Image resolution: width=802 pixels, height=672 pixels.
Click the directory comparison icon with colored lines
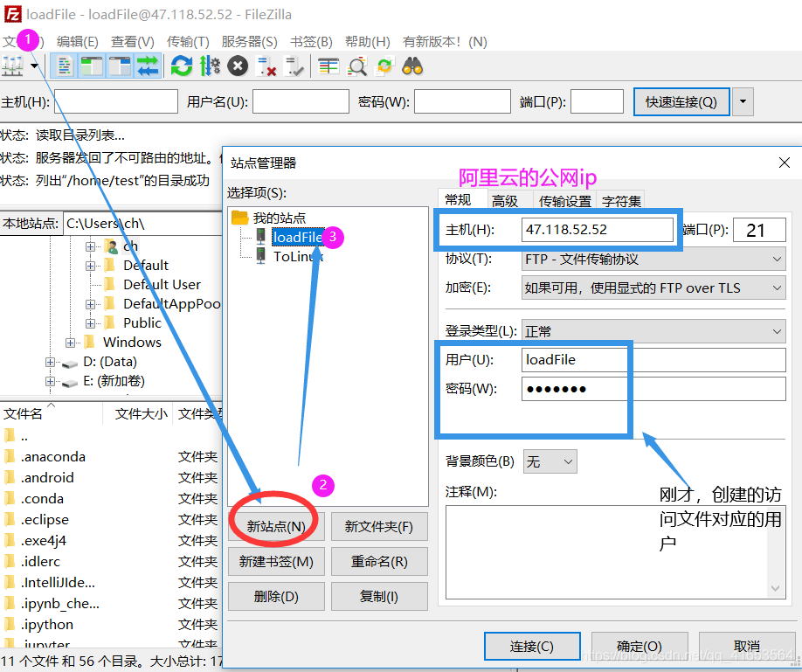pos(328,66)
